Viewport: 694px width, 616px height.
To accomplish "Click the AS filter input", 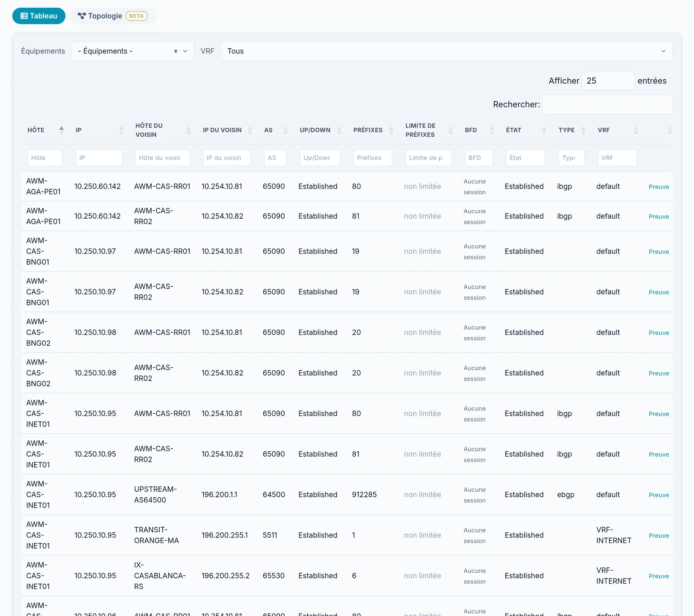I will (275, 158).
